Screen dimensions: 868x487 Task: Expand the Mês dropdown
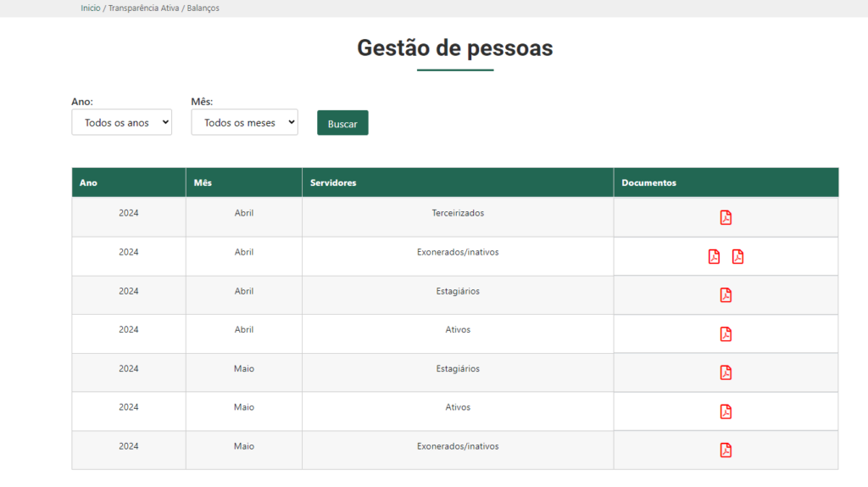click(245, 122)
